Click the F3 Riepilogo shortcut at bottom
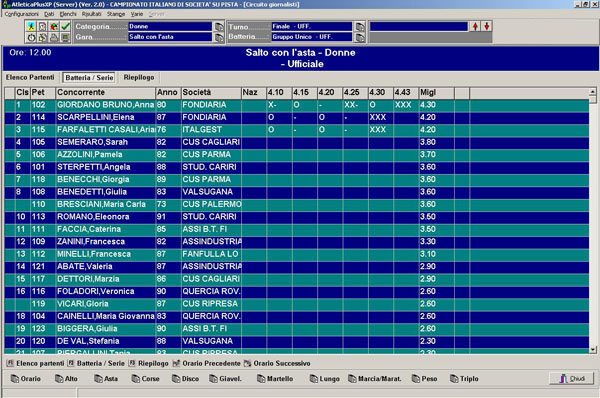Screen dimensions: 600x398 (148, 363)
